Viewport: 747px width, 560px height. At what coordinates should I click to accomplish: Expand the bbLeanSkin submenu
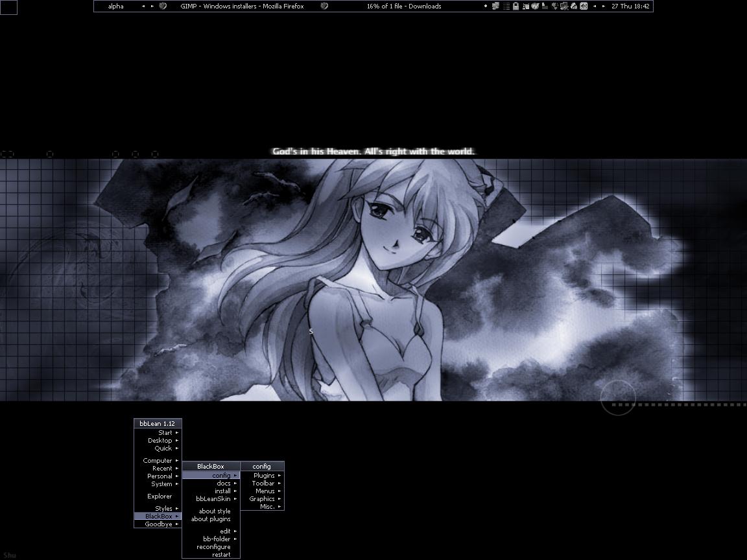211,499
